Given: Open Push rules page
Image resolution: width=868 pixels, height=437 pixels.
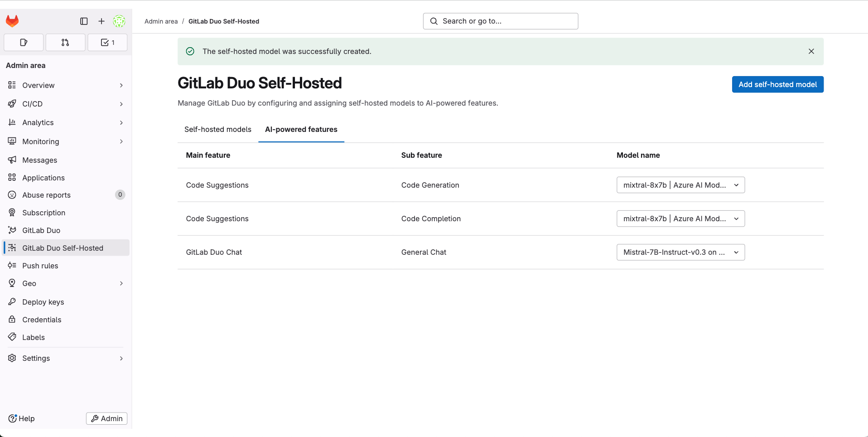Looking at the screenshot, I should [x=66, y=266].
